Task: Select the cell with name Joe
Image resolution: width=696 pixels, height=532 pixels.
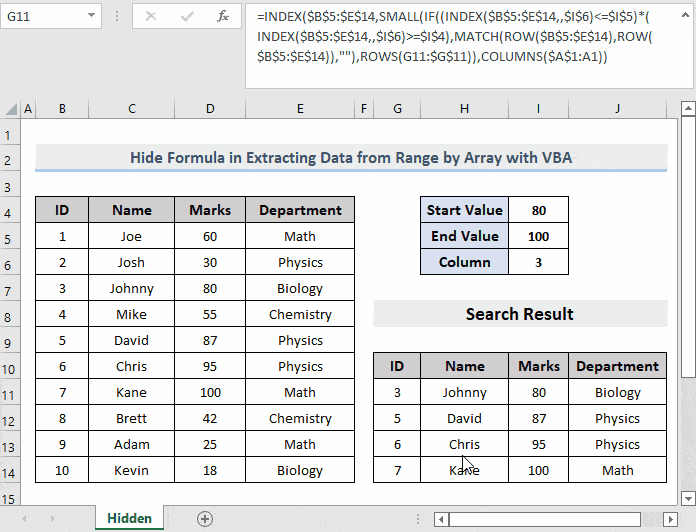Action: click(x=131, y=236)
